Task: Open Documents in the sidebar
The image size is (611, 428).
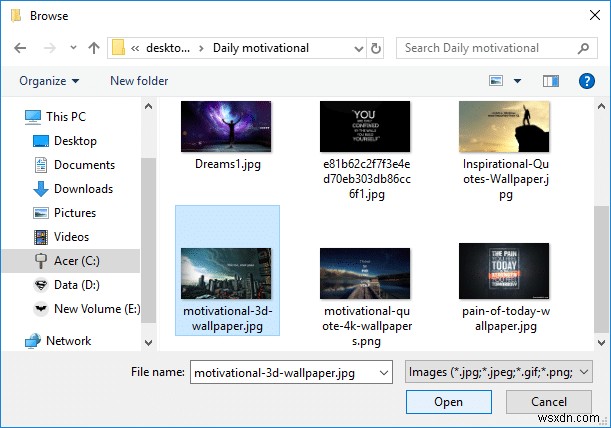Action: 74,165
